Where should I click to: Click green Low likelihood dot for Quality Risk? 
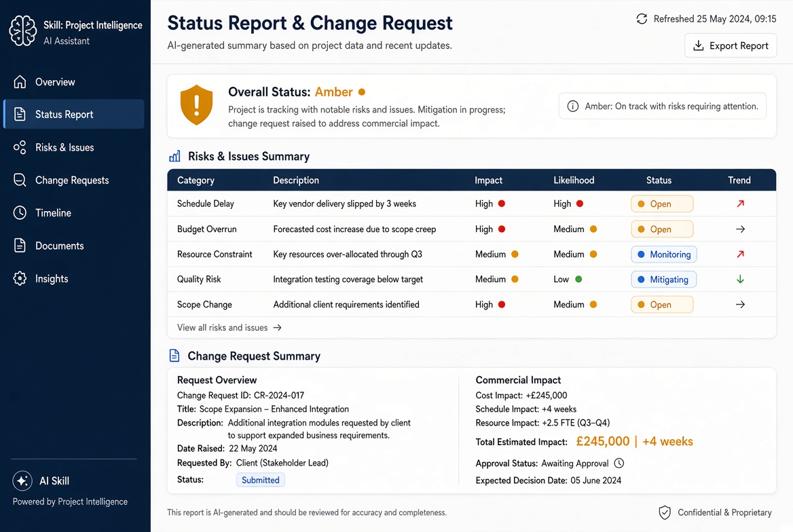[578, 279]
